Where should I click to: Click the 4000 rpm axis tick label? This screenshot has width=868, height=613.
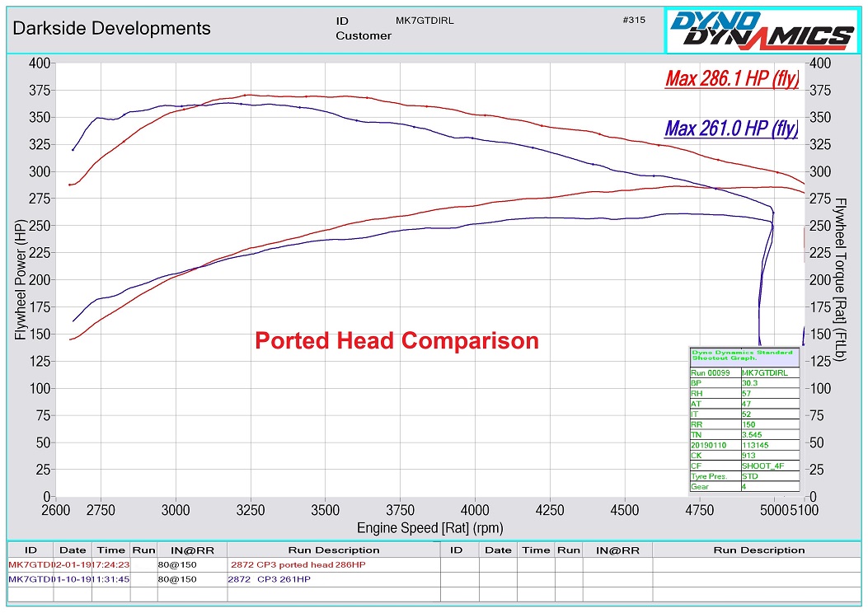tap(475, 510)
